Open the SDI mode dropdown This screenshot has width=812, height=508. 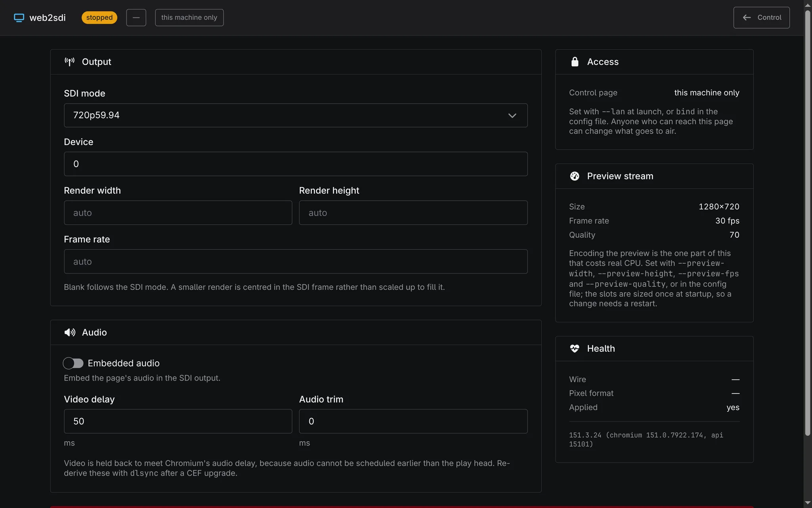[296, 115]
